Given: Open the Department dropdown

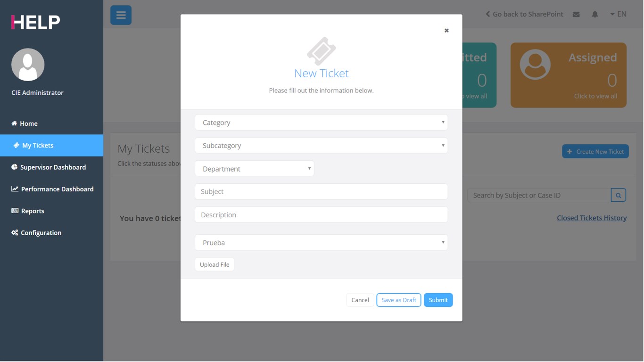Looking at the screenshot, I should point(255,169).
